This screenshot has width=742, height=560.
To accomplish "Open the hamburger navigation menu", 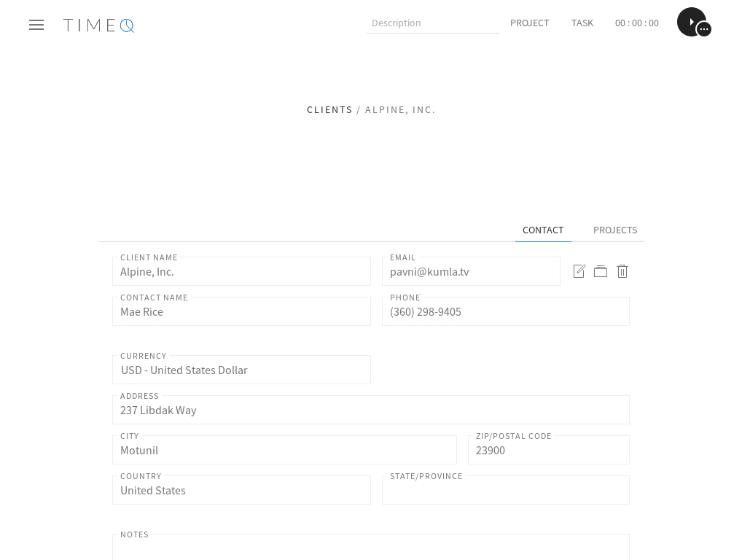I will [x=36, y=25].
